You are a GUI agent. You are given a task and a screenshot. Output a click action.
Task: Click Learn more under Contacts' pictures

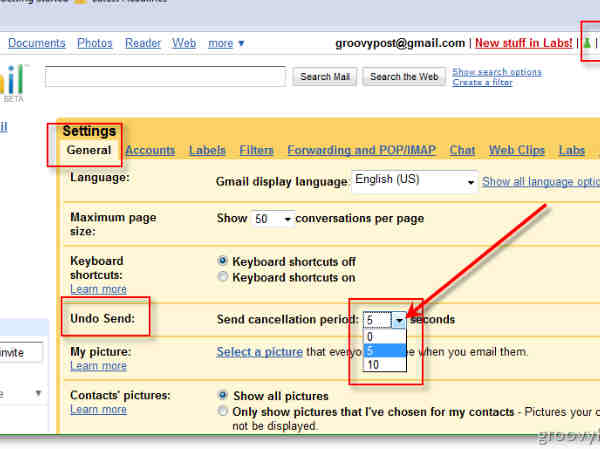point(98,409)
